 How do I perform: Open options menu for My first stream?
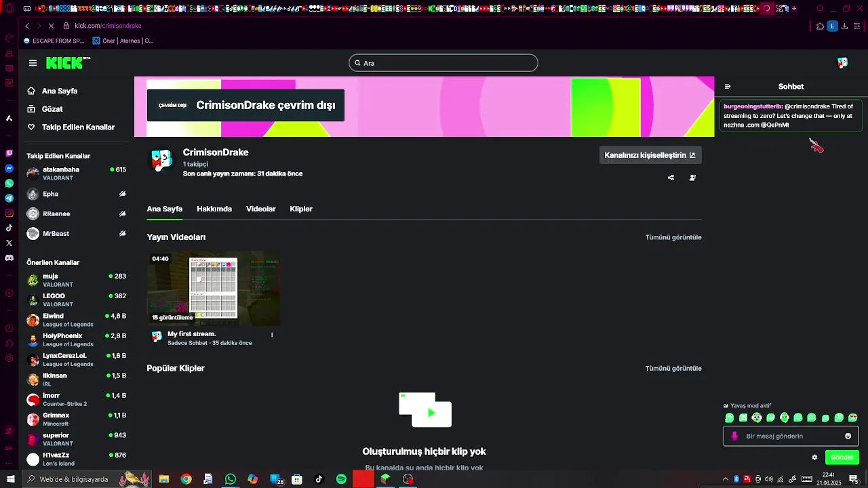272,335
